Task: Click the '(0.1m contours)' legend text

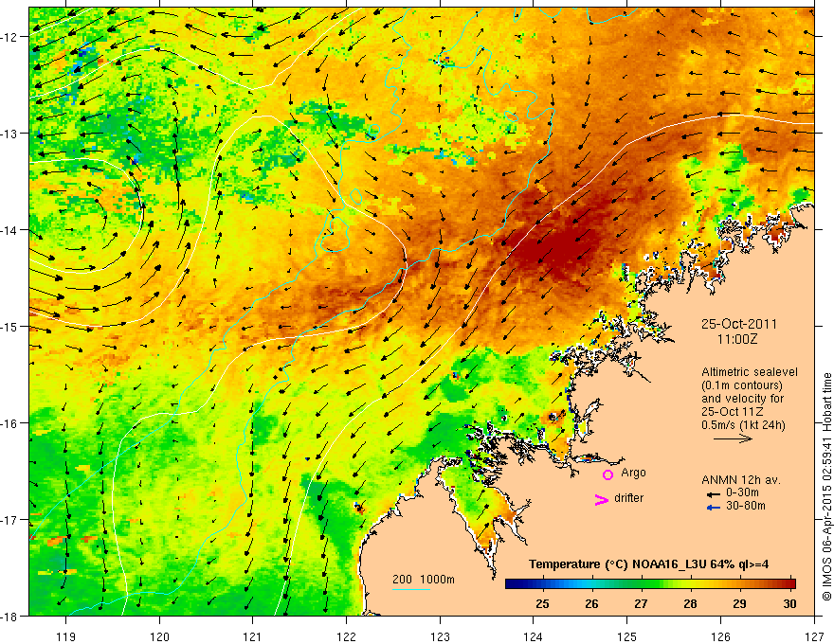Action: tap(741, 385)
